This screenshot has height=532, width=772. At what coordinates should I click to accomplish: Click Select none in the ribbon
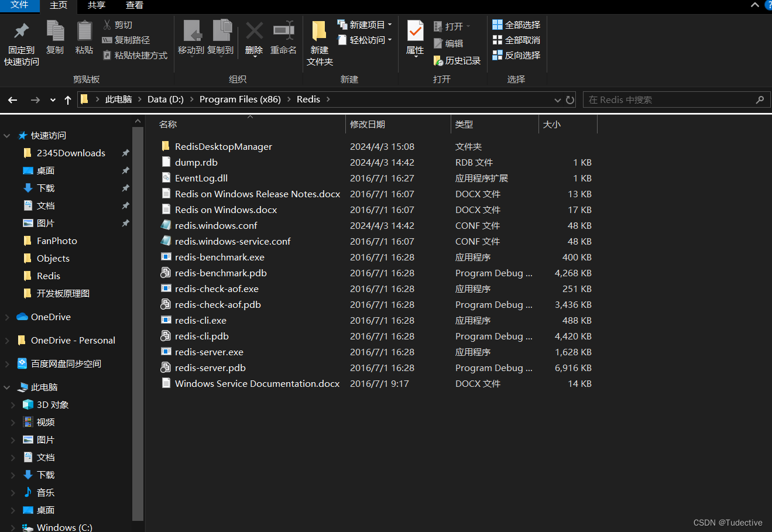516,40
